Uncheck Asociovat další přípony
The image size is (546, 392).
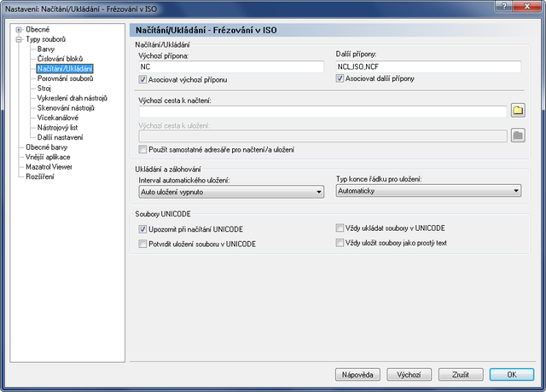(340, 78)
